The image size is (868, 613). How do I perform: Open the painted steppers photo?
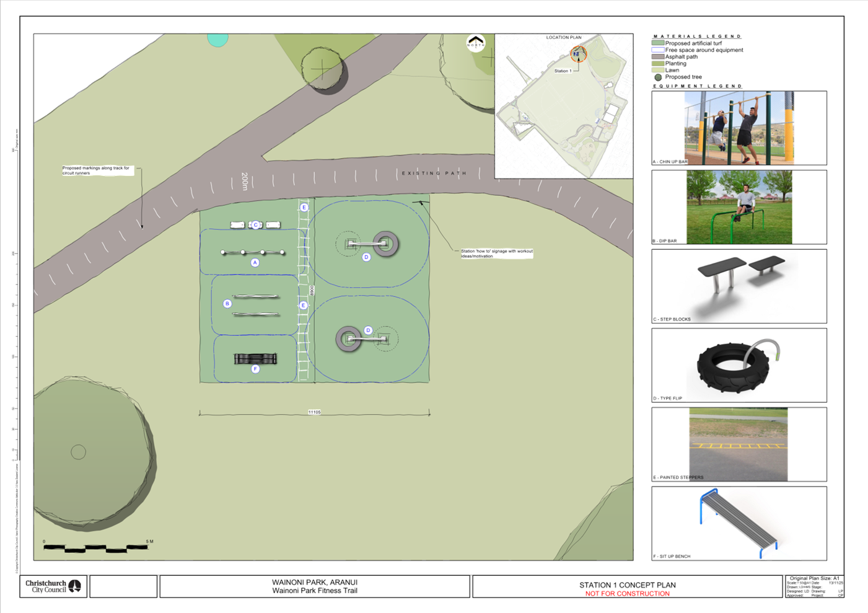[738, 444]
